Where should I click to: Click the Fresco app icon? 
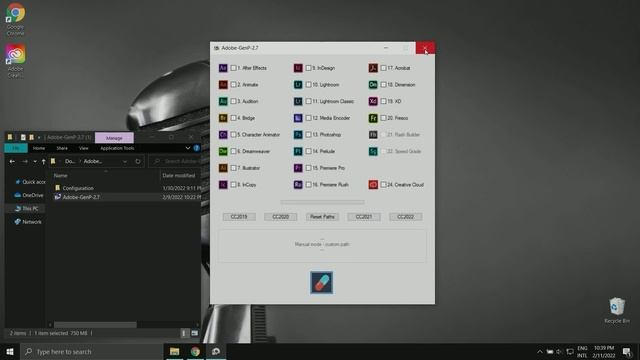click(x=373, y=118)
